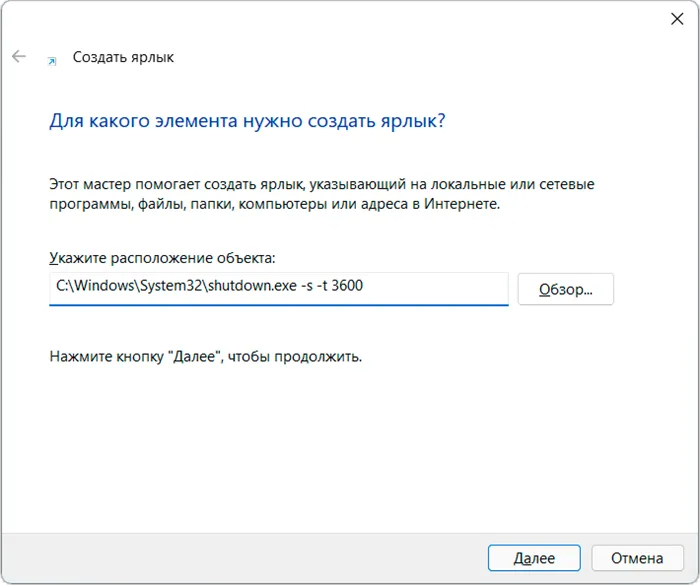This screenshot has height=585, width=700.
Task: Cancel the wizard with 'Отмена'
Action: point(637,558)
